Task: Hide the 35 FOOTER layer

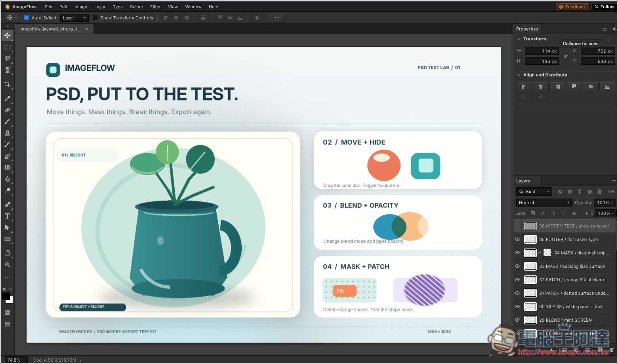Action: coord(517,239)
